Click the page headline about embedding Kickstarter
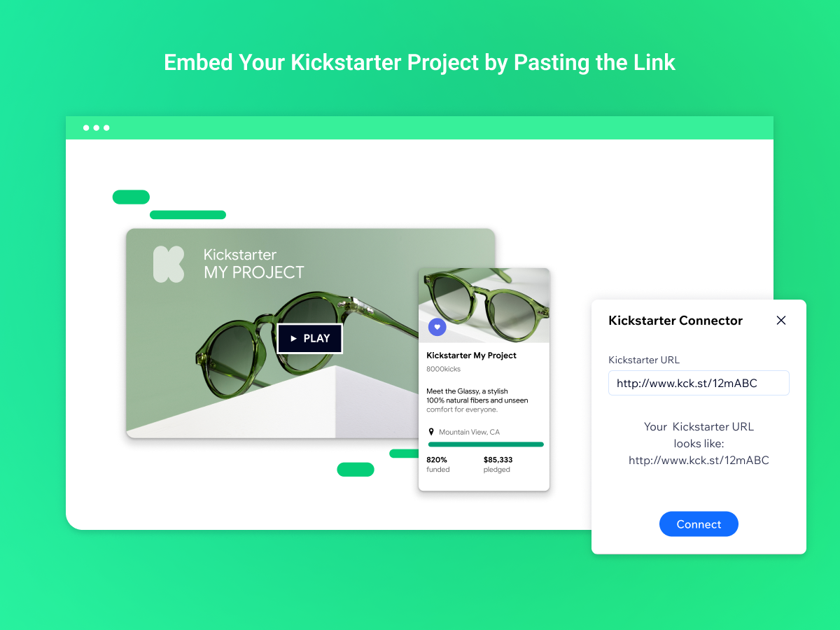The width and height of the screenshot is (840, 630). coord(419,62)
